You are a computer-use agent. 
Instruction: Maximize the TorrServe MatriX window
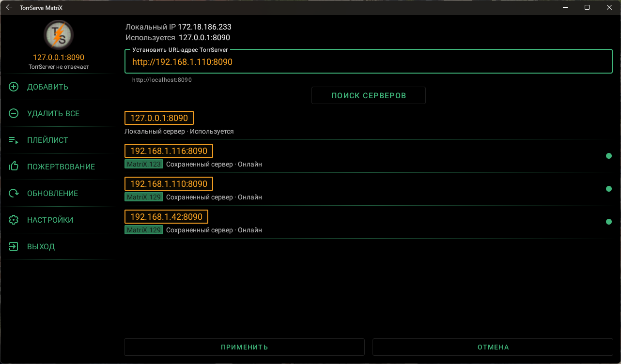tap(587, 7)
